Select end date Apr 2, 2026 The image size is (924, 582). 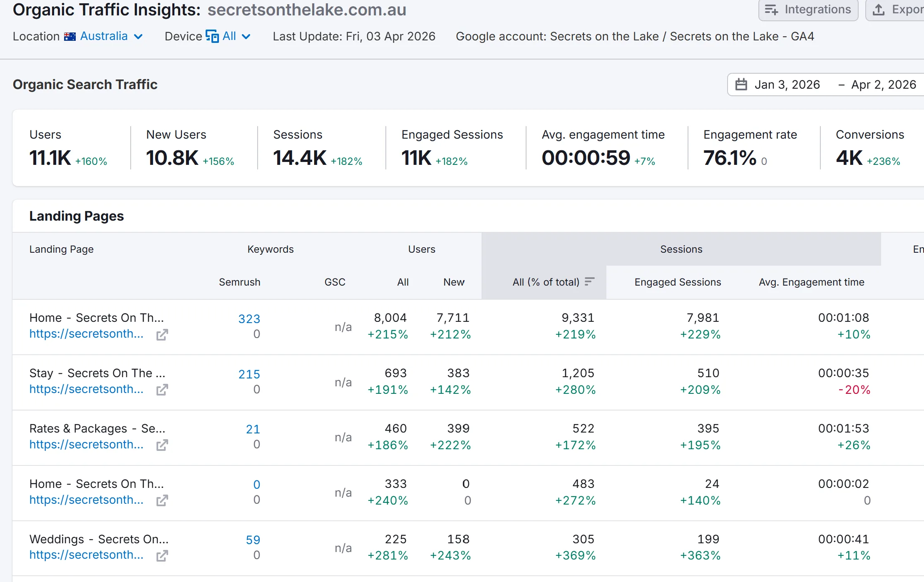tap(884, 85)
